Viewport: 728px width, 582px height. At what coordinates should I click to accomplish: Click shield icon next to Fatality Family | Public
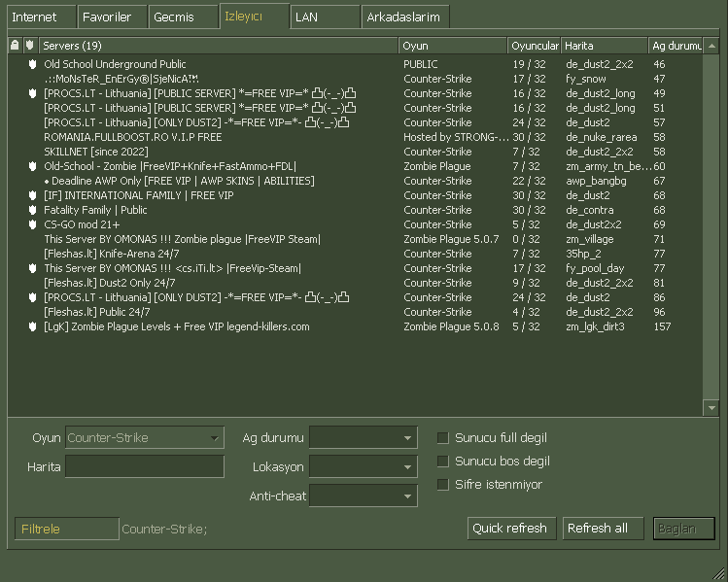[31, 210]
